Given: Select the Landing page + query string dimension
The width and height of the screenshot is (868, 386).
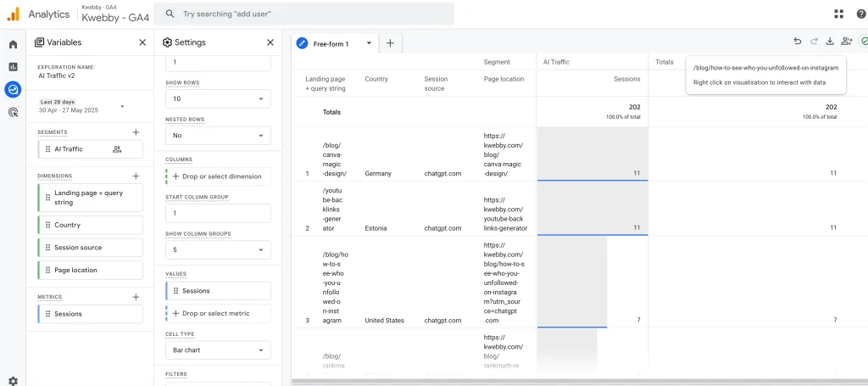Looking at the screenshot, I should [x=90, y=198].
